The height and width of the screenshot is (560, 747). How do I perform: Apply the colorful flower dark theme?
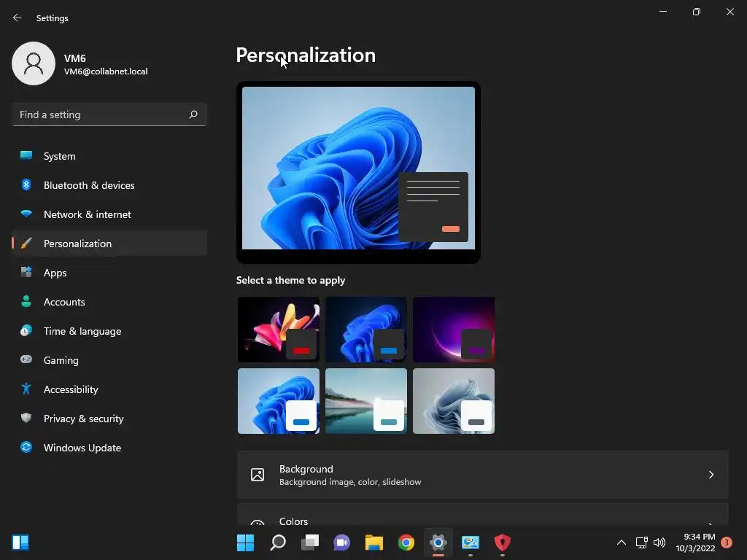[x=279, y=330]
